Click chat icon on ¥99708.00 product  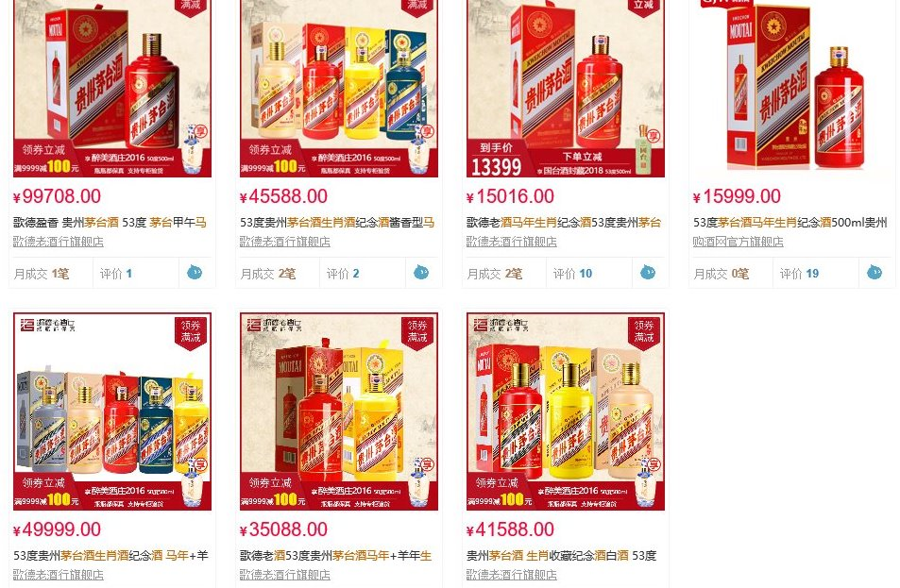pos(195,273)
